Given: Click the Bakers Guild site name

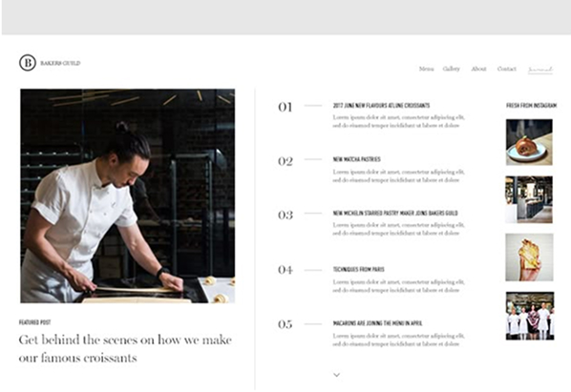Looking at the screenshot, I should [60, 63].
